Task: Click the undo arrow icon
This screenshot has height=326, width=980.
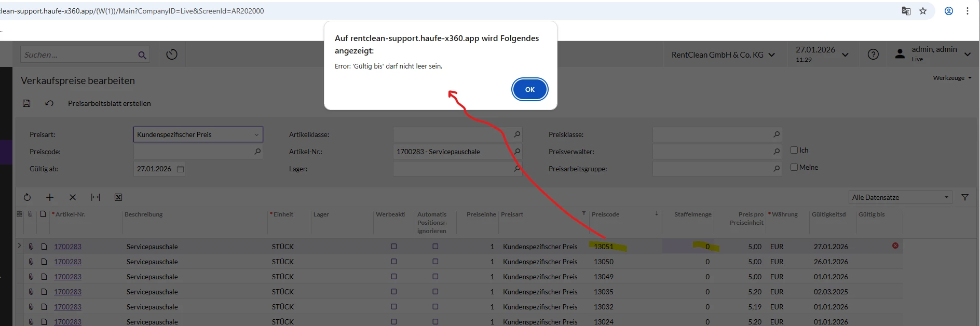Action: click(x=49, y=103)
